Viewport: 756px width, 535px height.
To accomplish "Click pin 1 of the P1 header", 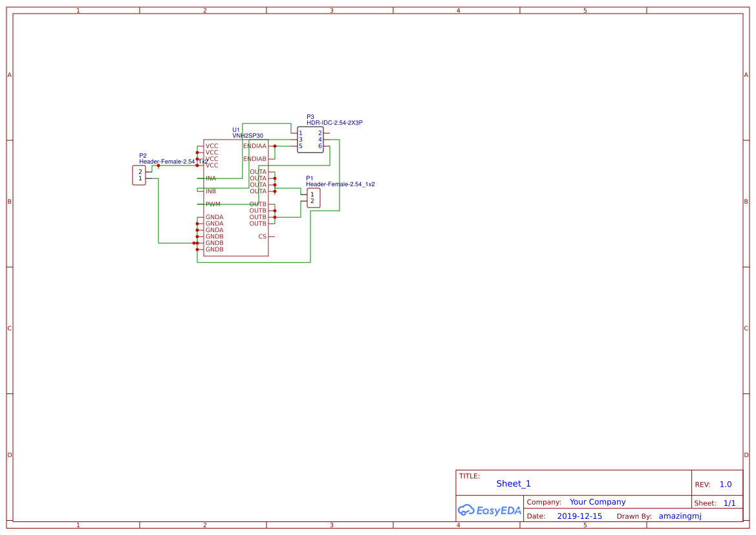I will point(312,194).
